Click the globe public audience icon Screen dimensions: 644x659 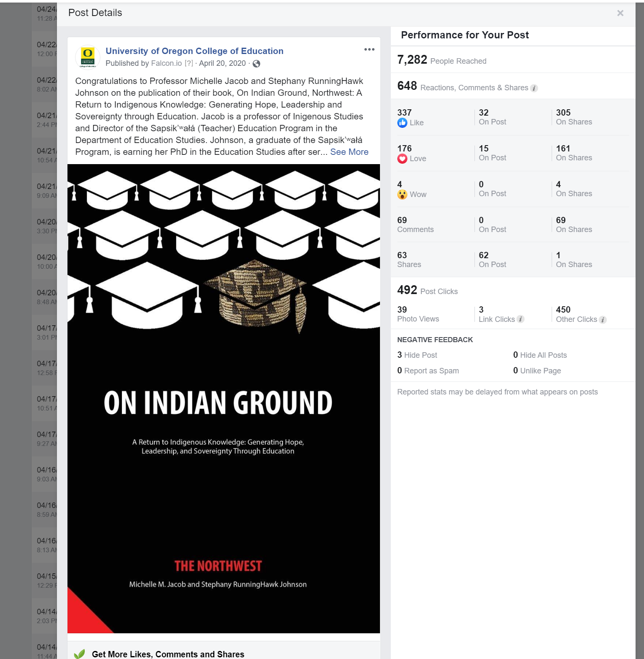pyautogui.click(x=256, y=64)
